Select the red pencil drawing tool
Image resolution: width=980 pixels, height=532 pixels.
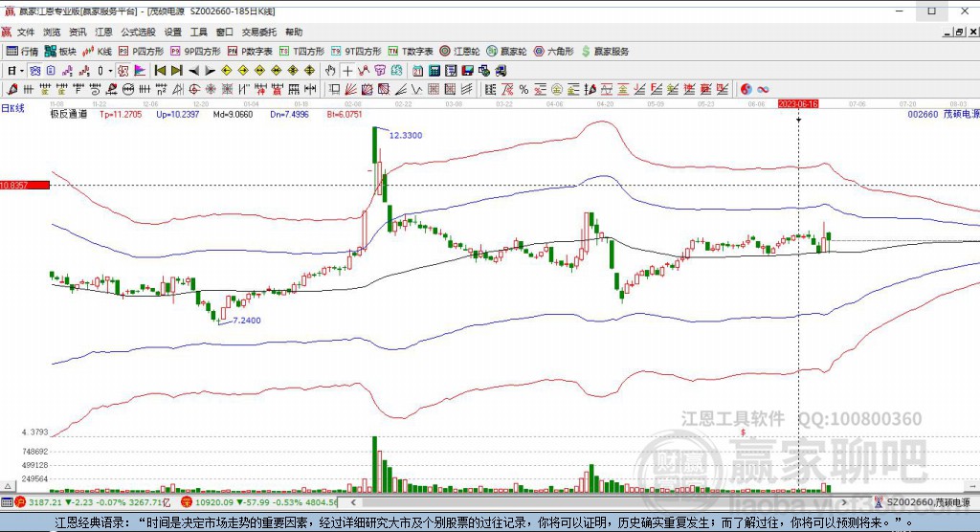11,89
